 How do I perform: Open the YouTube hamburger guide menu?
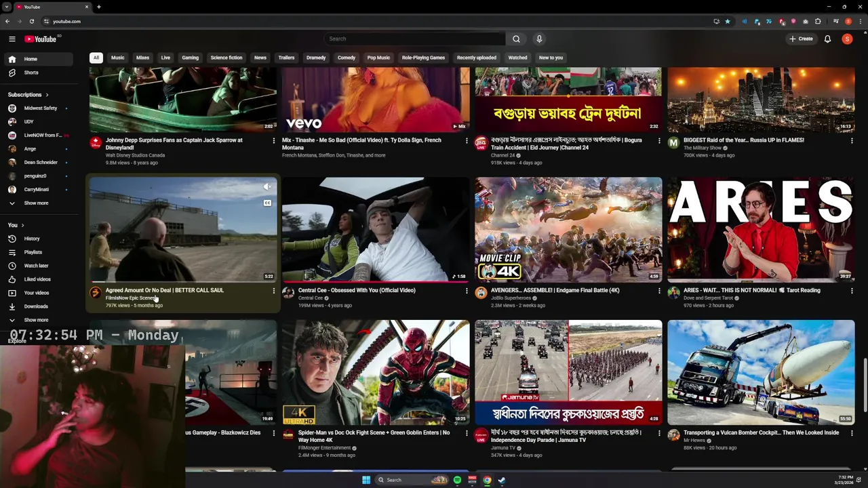tap(12, 39)
